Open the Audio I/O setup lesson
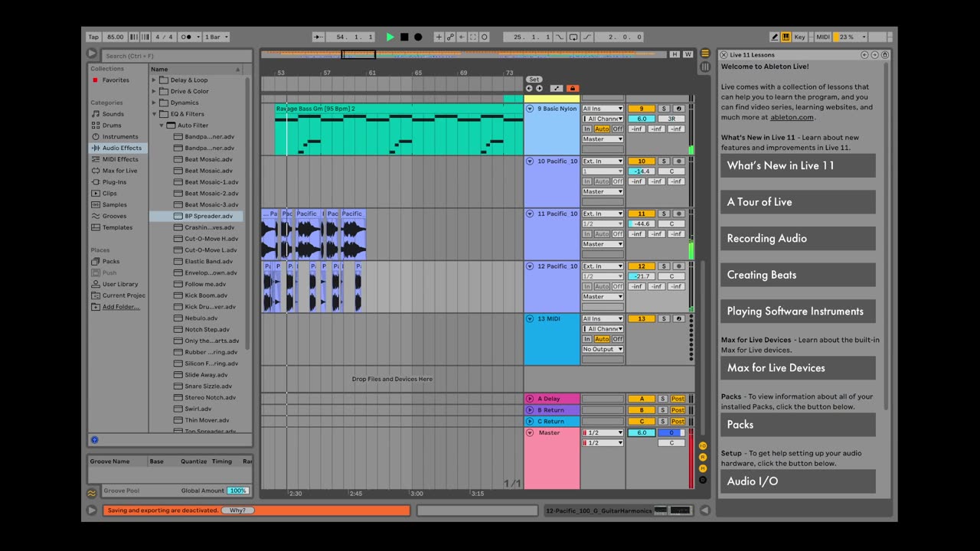 [x=797, y=481]
